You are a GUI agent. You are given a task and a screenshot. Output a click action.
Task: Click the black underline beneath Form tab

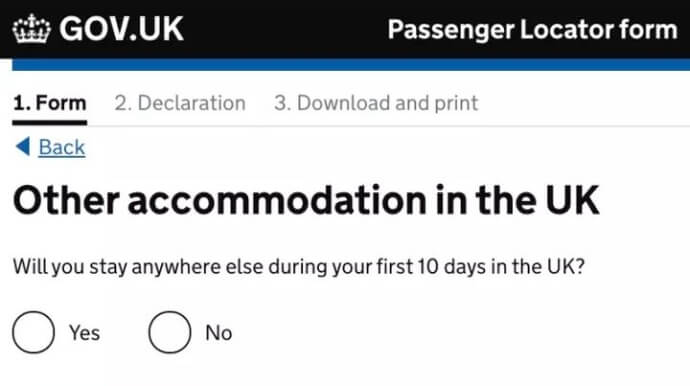pos(49,123)
